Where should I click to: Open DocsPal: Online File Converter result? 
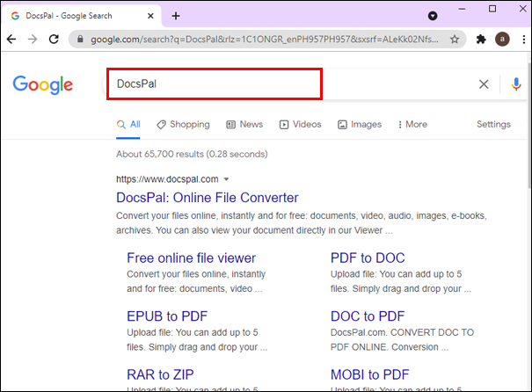click(x=208, y=198)
